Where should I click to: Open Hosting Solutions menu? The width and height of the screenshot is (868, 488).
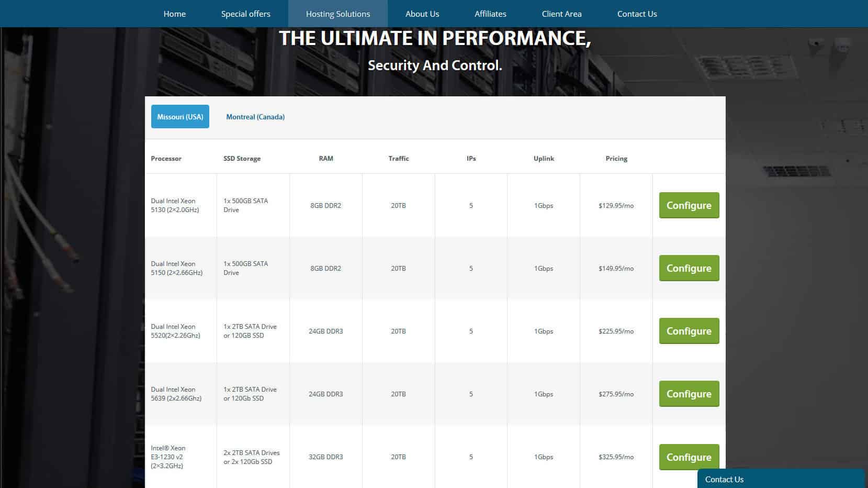coord(337,14)
